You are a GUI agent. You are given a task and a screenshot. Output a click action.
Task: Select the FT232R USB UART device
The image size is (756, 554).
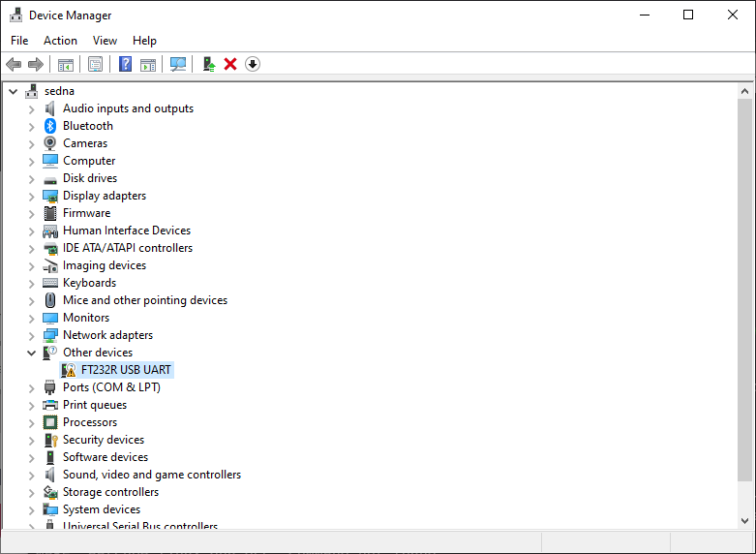126,370
